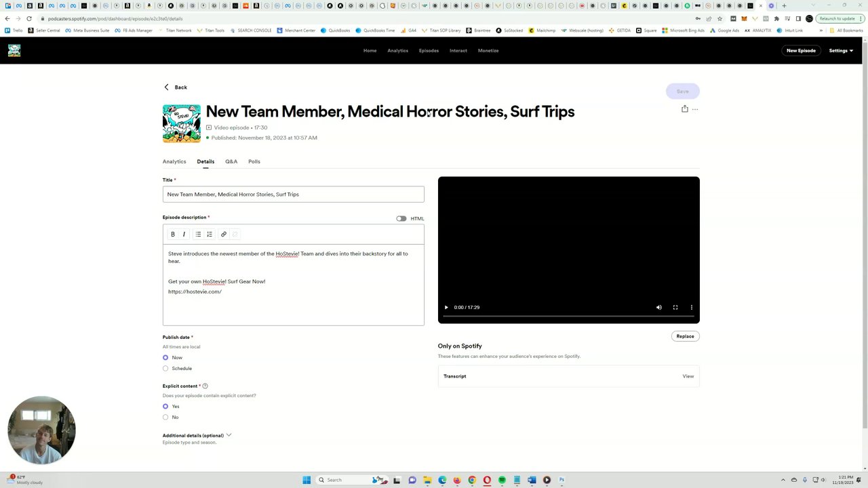
Task: Open the Google Ads bookmark
Action: tap(724, 30)
